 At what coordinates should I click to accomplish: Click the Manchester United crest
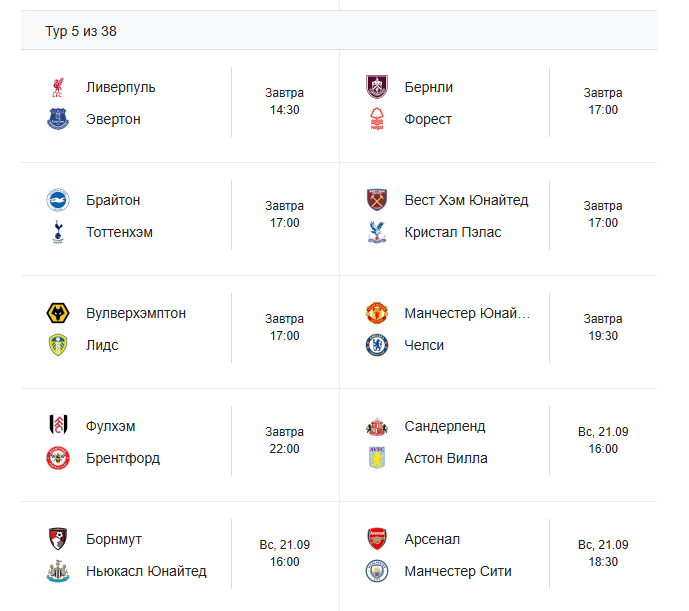tap(376, 313)
